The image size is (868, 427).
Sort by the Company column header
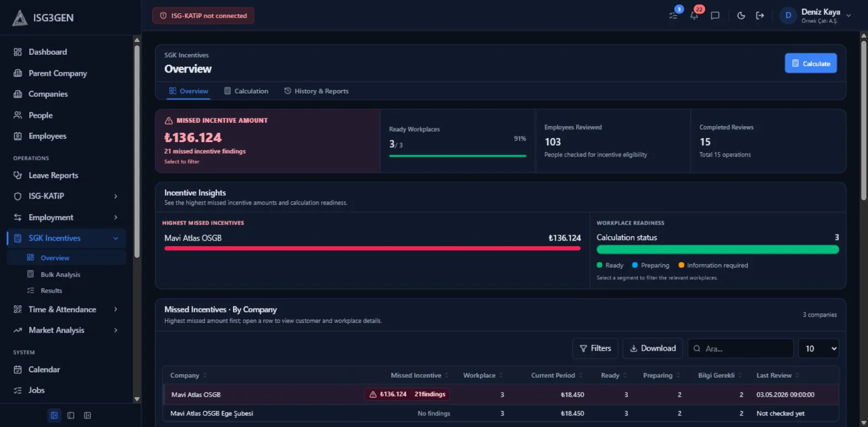pos(189,376)
